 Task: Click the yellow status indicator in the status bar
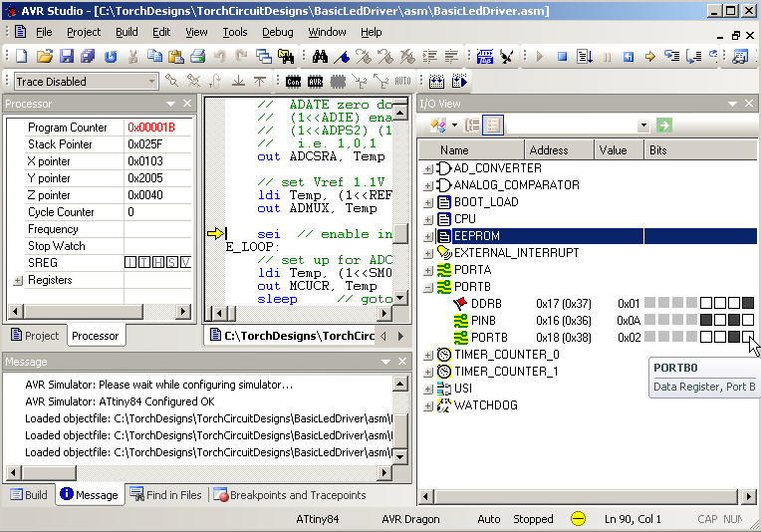(x=578, y=519)
